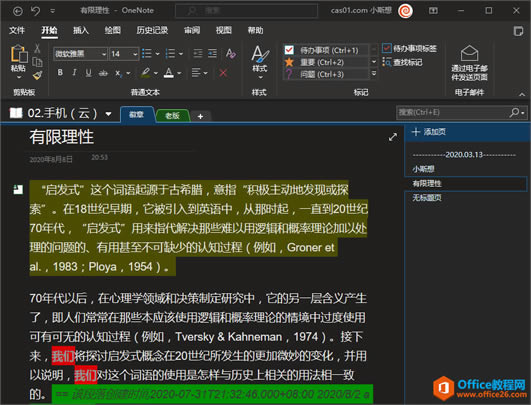Toggle Bold formatting
Image resolution: width=531 pixels, height=405 pixels.
(x=60, y=72)
